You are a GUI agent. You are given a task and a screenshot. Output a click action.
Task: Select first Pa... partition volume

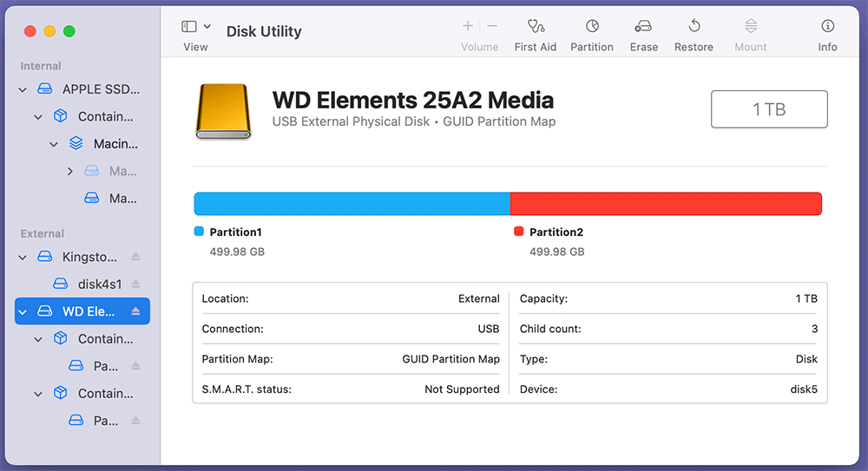pos(93,366)
